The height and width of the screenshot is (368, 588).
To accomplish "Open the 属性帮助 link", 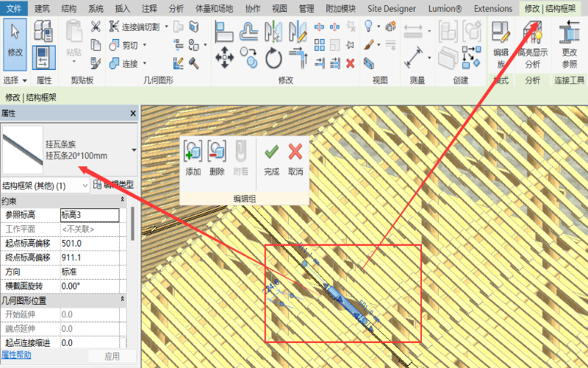I will 16,355.
